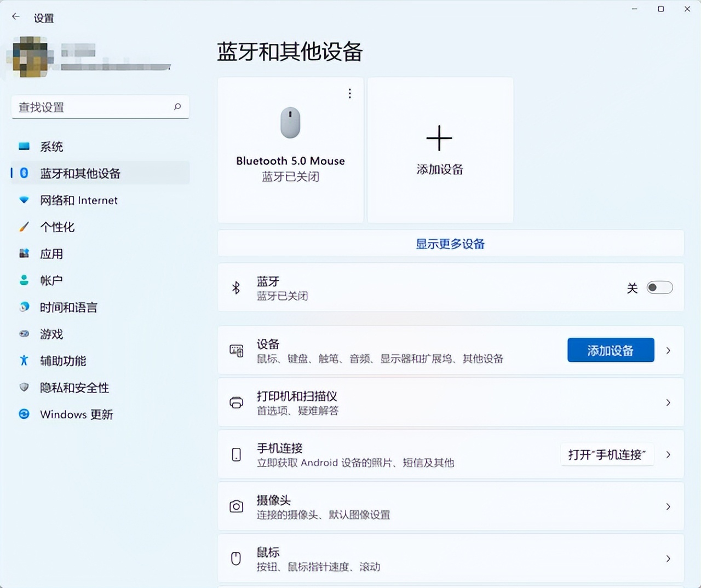Click the Bluetooth 5.0 Mouse device icon
The width and height of the screenshot is (701, 588).
(290, 123)
